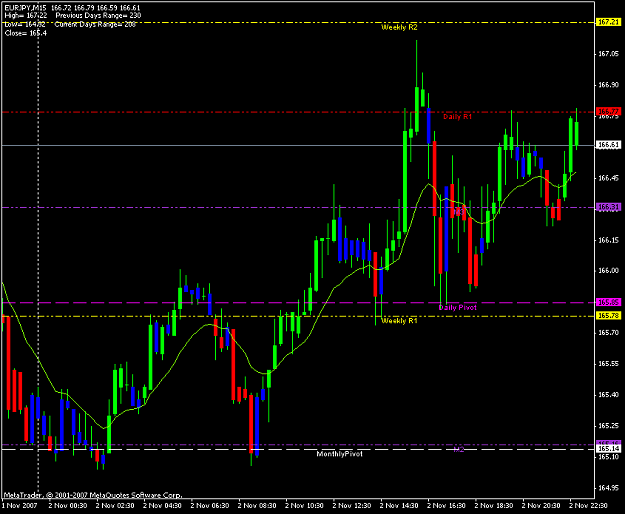
Task: Click the 2 Nov 08:30 time label
Action: tap(257, 506)
